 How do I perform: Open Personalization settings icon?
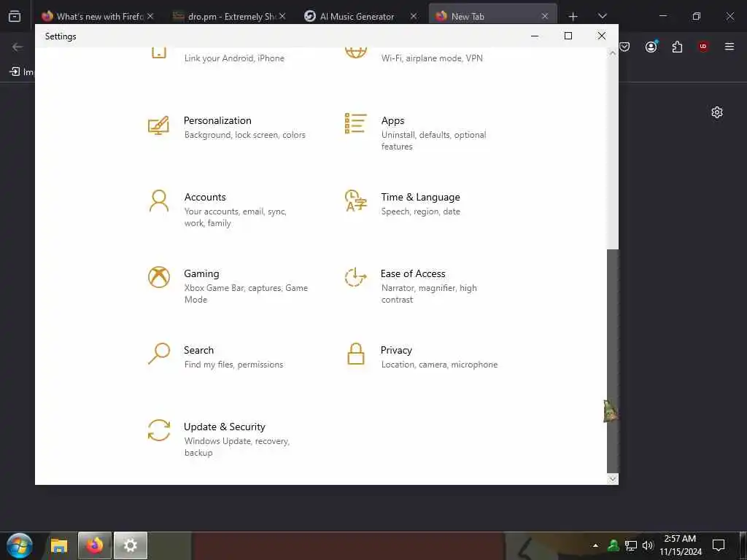(158, 125)
